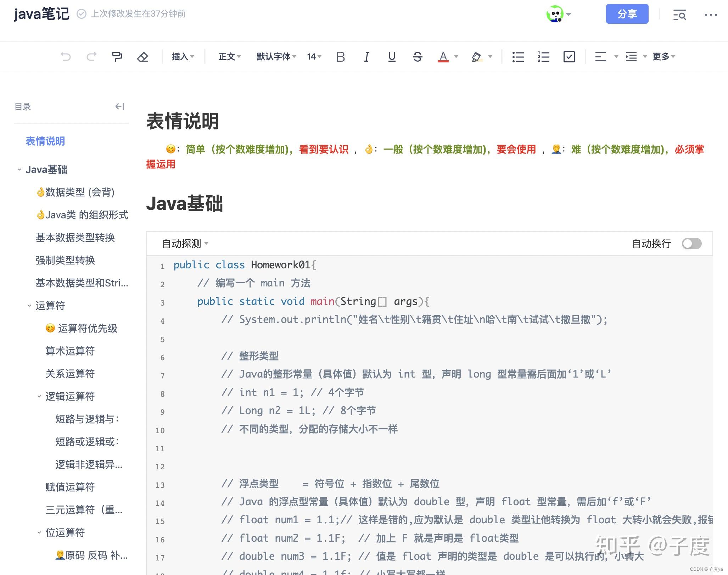Click the document title java笔记
Image resolution: width=728 pixels, height=575 pixels.
[x=41, y=14]
